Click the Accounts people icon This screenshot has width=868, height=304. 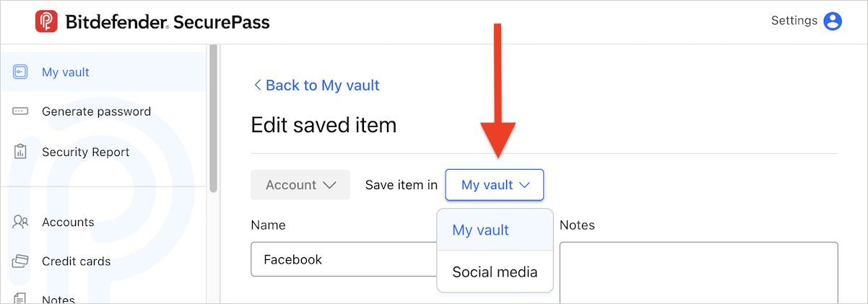[20, 222]
